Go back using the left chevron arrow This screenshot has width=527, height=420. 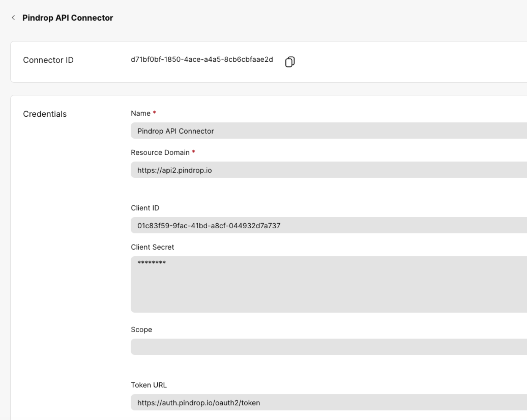click(13, 18)
